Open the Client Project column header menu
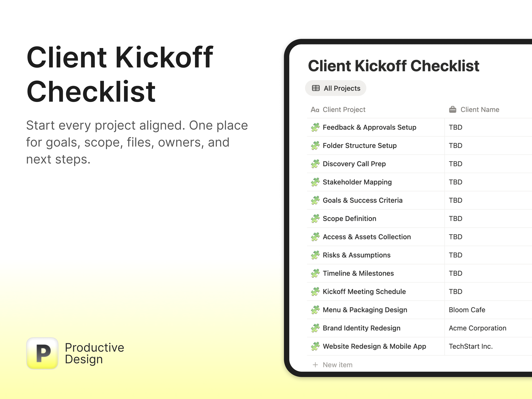 [344, 110]
